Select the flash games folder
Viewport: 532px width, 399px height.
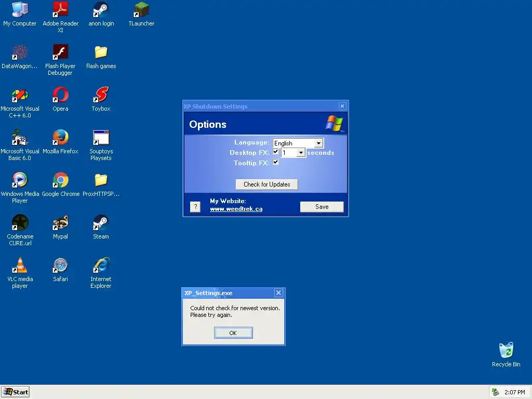pyautogui.click(x=101, y=57)
